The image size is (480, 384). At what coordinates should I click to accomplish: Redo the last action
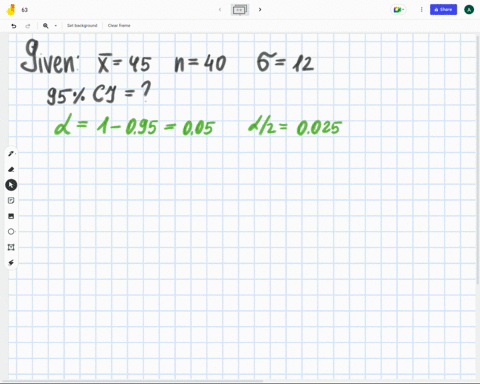click(x=28, y=26)
